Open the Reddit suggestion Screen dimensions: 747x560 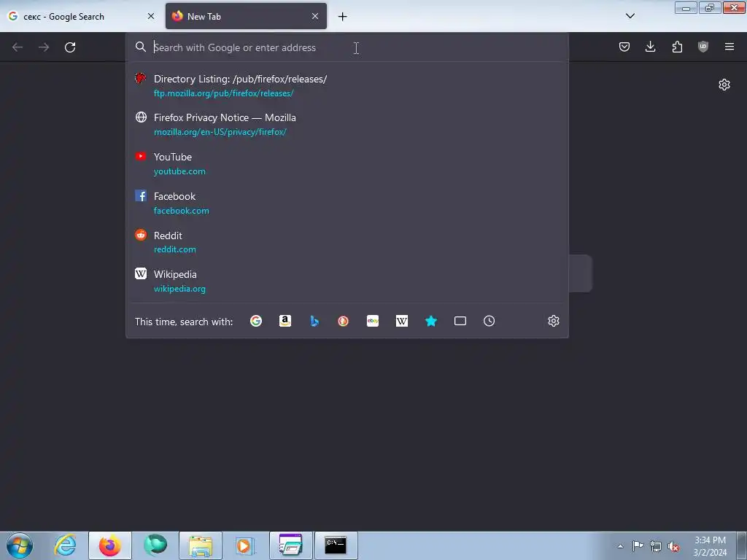(347, 242)
